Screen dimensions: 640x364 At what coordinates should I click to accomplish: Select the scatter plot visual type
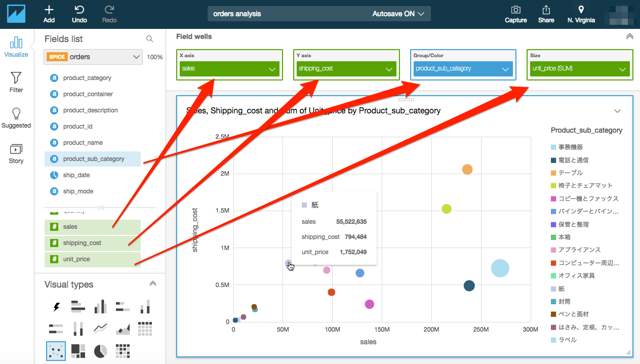(56, 350)
